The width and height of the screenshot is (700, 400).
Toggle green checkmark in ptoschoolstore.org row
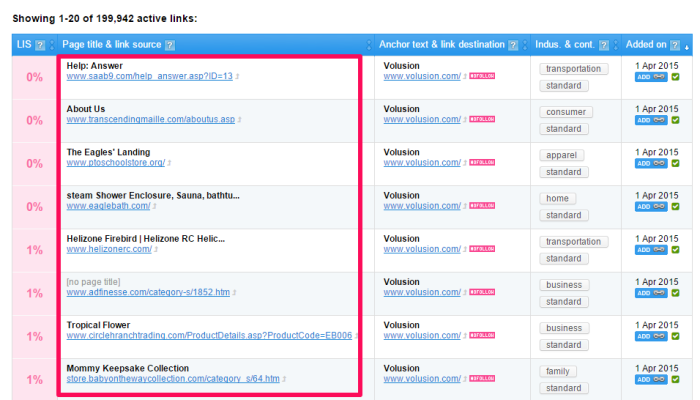pyautogui.click(x=675, y=163)
